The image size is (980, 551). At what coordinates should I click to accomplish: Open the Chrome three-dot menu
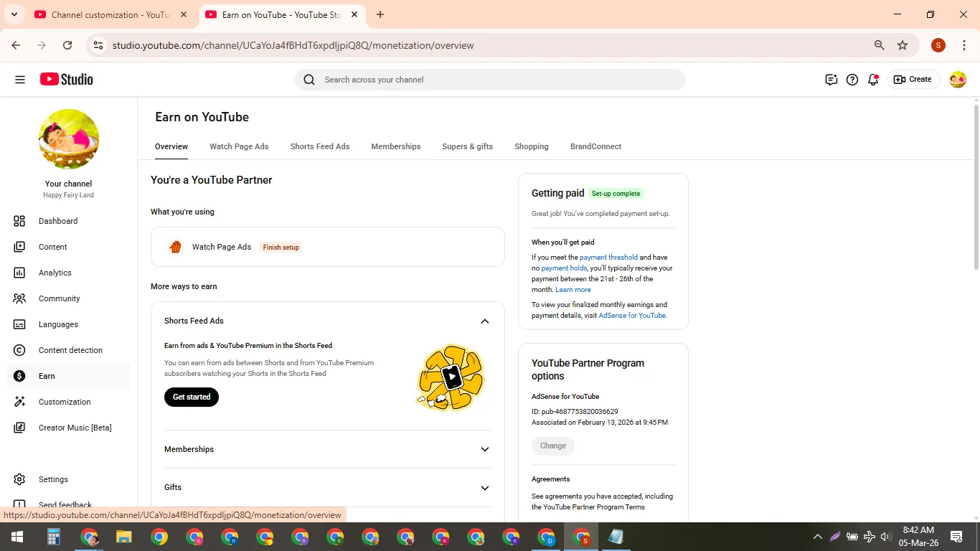pyautogui.click(x=964, y=45)
